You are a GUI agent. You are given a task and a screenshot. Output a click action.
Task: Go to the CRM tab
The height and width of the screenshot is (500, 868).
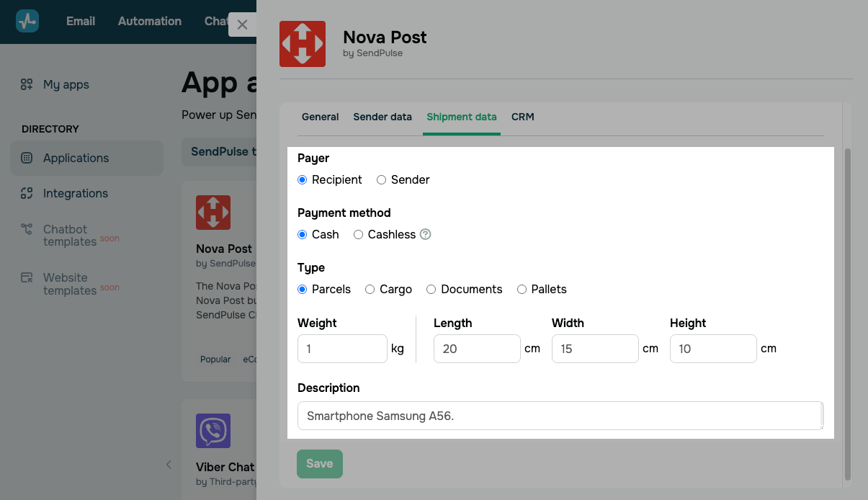pyautogui.click(x=522, y=117)
